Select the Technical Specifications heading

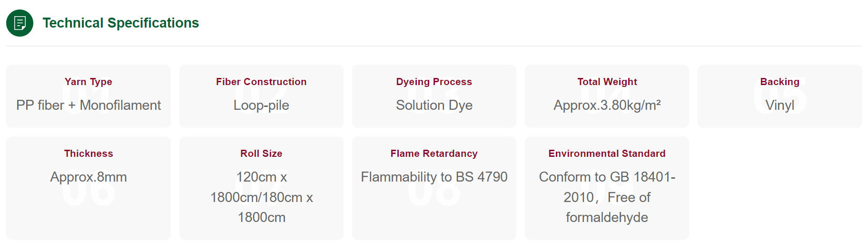121,23
